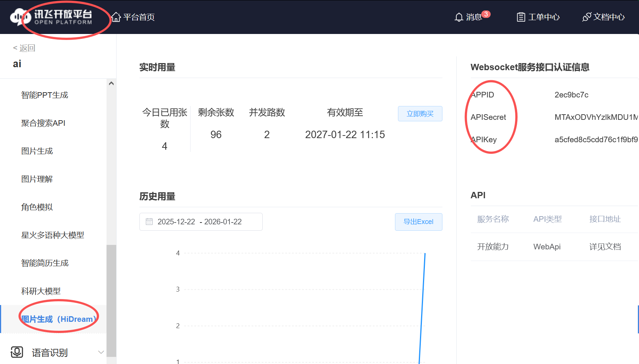The width and height of the screenshot is (639, 364).
Task: Open the notifications bell icon
Action: 459,17
